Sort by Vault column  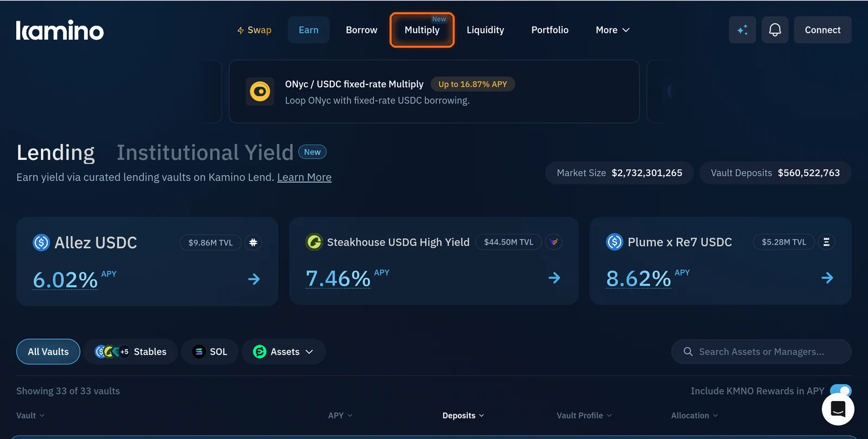(x=30, y=415)
